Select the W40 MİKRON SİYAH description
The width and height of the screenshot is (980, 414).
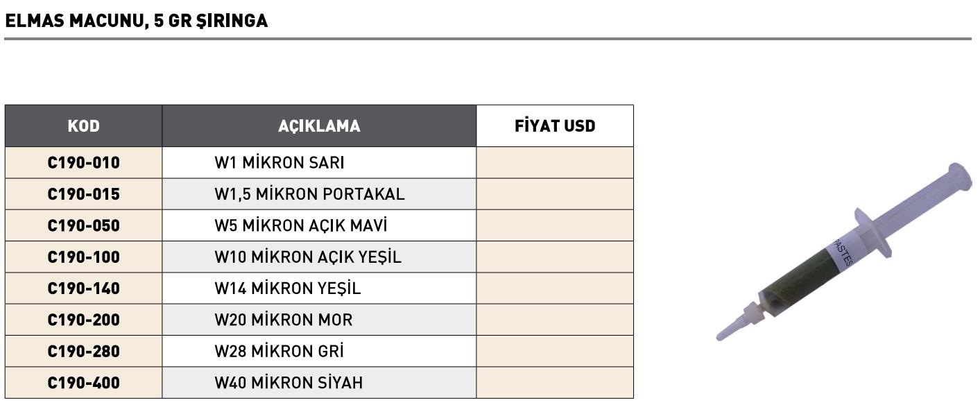coord(289,383)
